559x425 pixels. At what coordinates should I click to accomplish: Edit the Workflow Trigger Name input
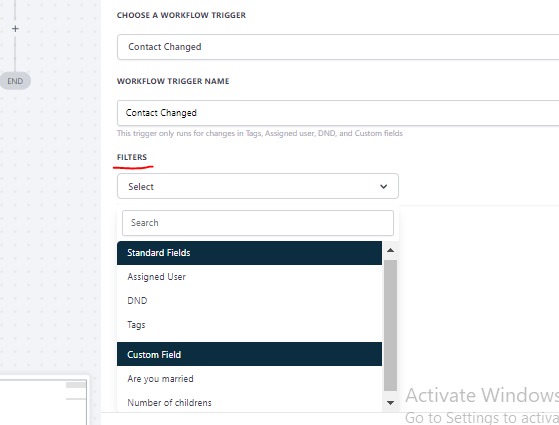[x=338, y=113]
